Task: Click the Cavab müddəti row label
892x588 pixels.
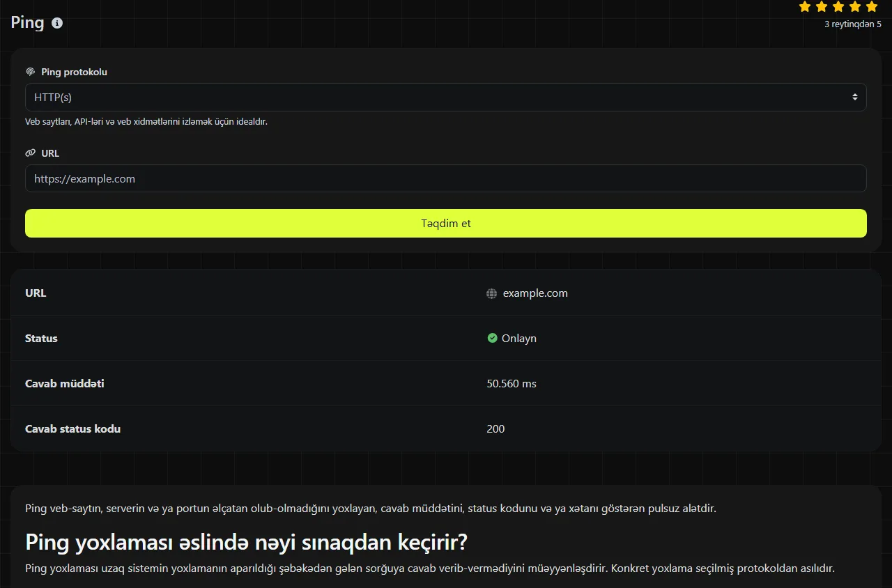Action: pyautogui.click(x=65, y=384)
